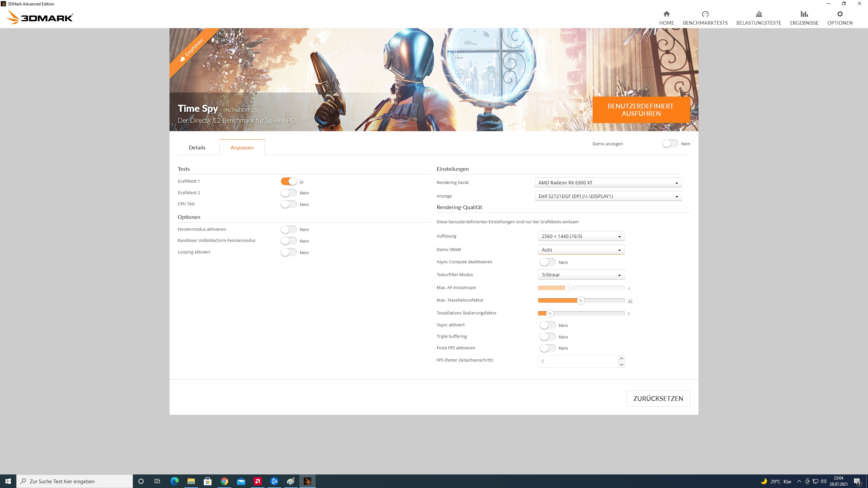Select the Anpassen tab
Image resolution: width=868 pixels, height=488 pixels.
tap(242, 147)
